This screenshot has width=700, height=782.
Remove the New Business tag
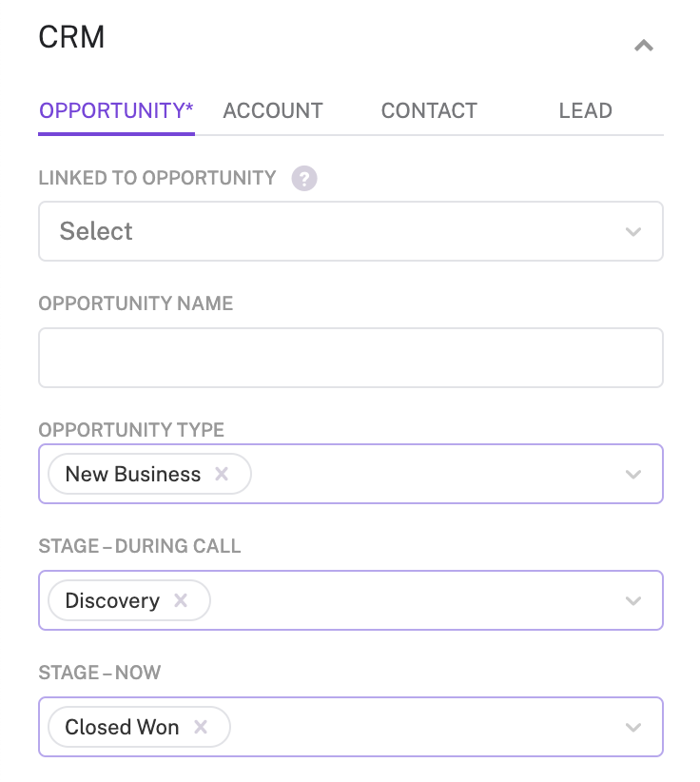click(x=222, y=474)
